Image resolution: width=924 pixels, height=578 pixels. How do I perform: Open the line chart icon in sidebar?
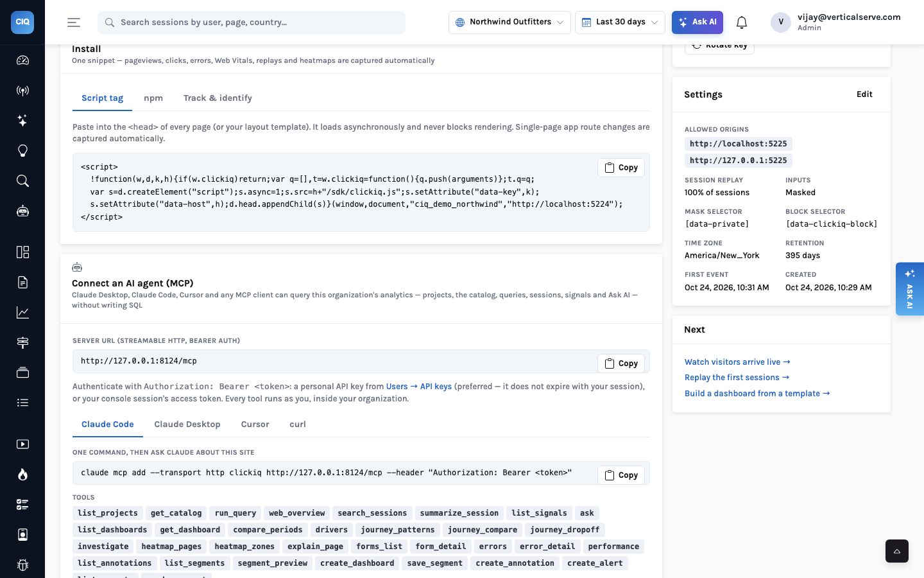[x=22, y=312]
